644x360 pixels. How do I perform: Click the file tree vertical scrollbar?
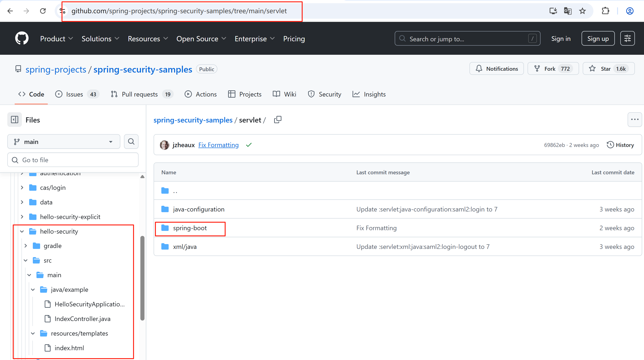[142, 278]
